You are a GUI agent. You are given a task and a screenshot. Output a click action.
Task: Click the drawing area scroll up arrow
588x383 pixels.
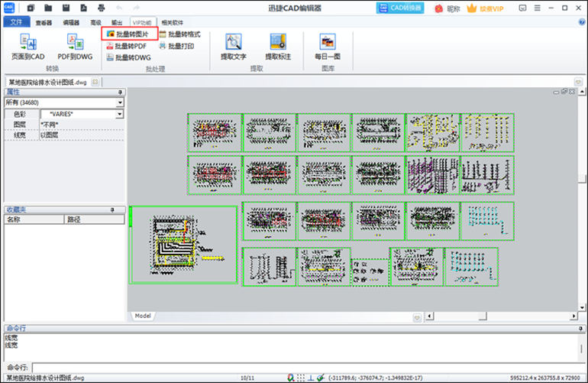tap(582, 91)
